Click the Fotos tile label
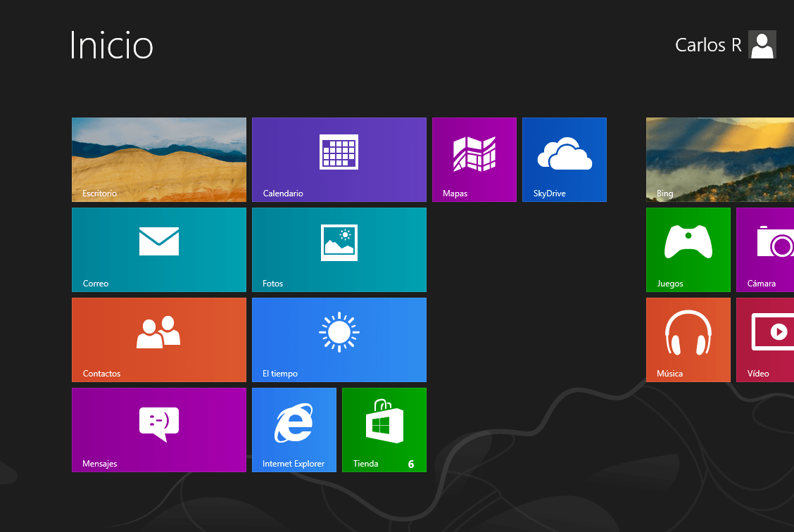Viewport: 794px width, 532px height. (x=273, y=284)
